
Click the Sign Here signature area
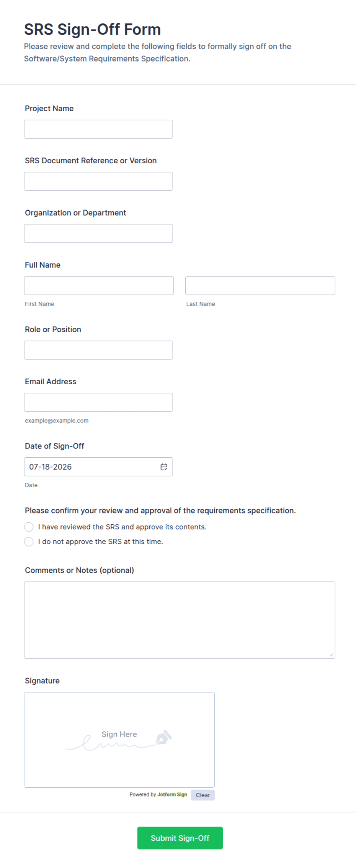119,740
